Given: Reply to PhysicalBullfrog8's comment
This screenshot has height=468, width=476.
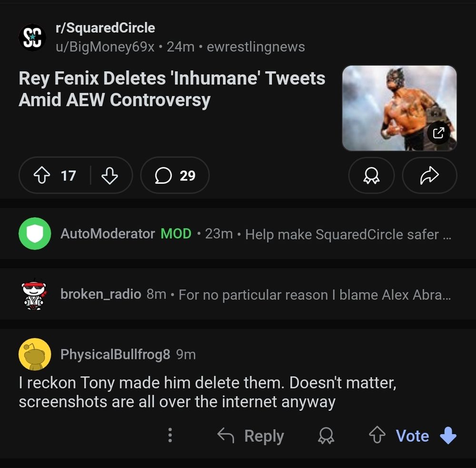Looking at the screenshot, I should pyautogui.click(x=251, y=436).
